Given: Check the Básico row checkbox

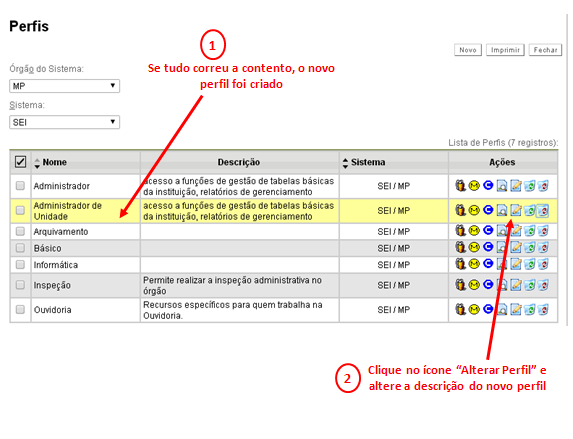Looking at the screenshot, I should [20, 248].
